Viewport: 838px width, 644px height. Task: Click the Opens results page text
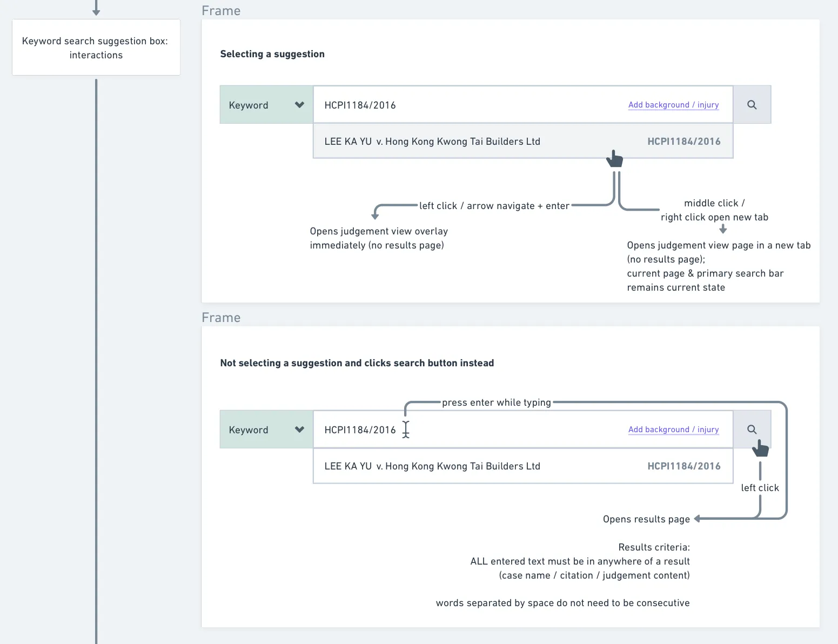(x=646, y=519)
